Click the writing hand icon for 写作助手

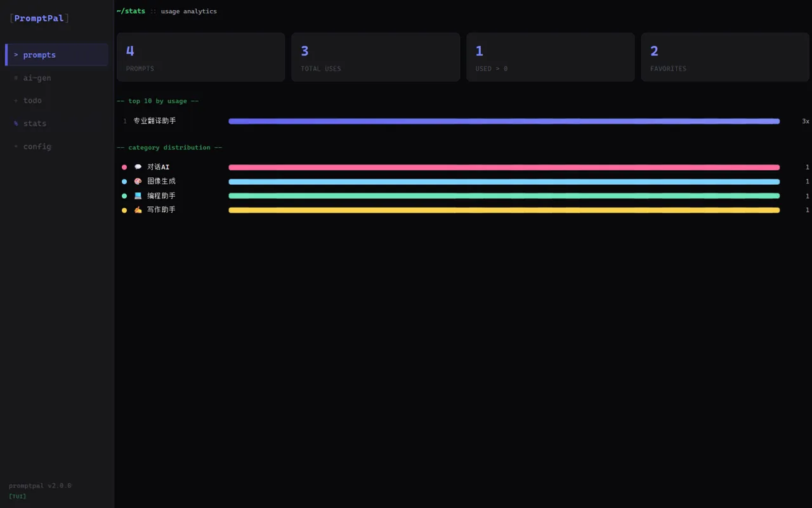[138, 210]
